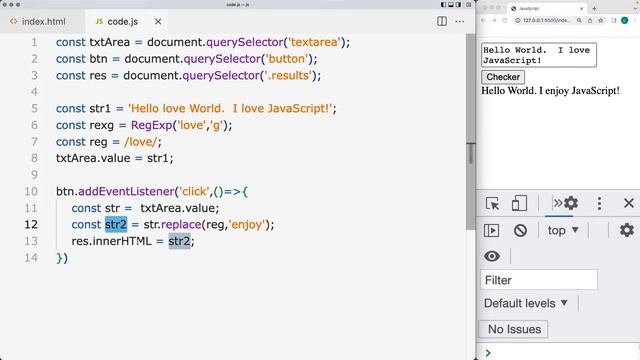Reload the browser page
640x360 pixels.
504,20
